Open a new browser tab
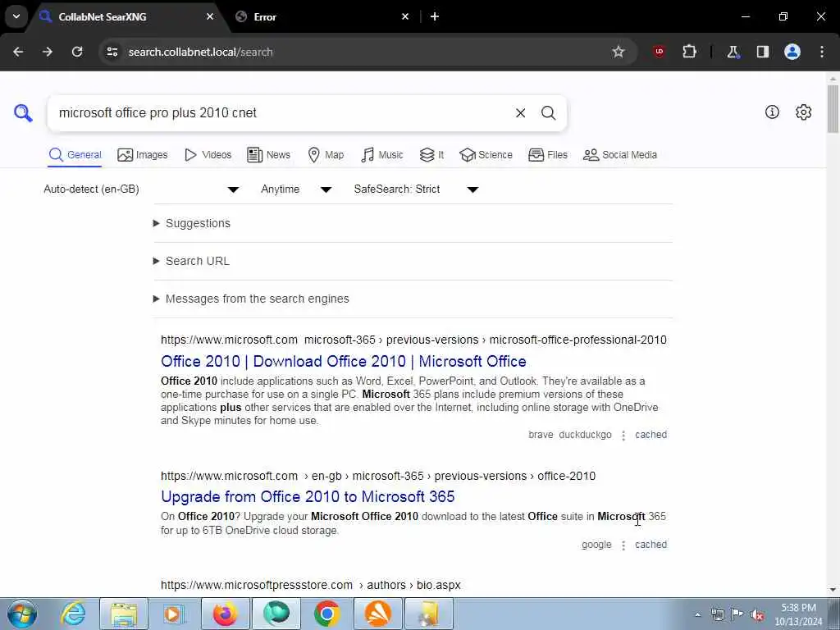 (435, 16)
